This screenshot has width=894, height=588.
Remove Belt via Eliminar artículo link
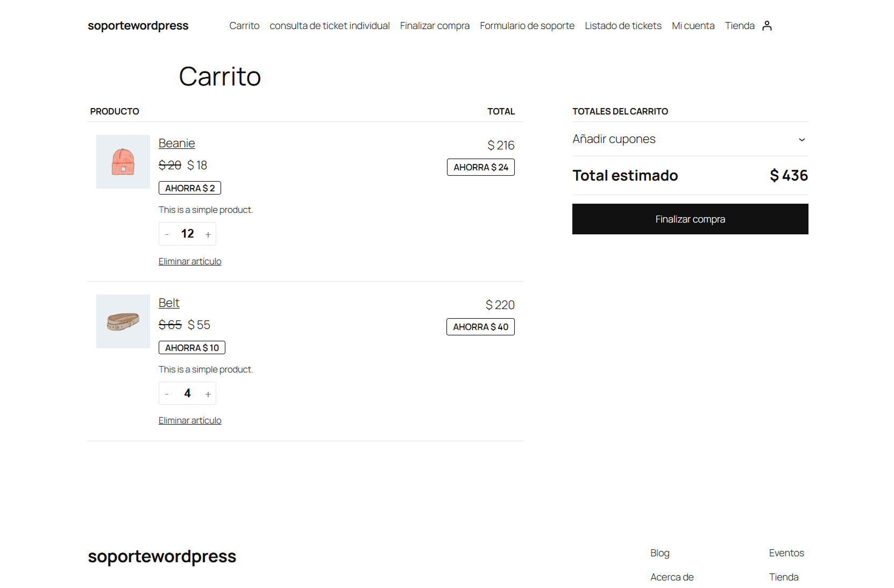click(190, 421)
